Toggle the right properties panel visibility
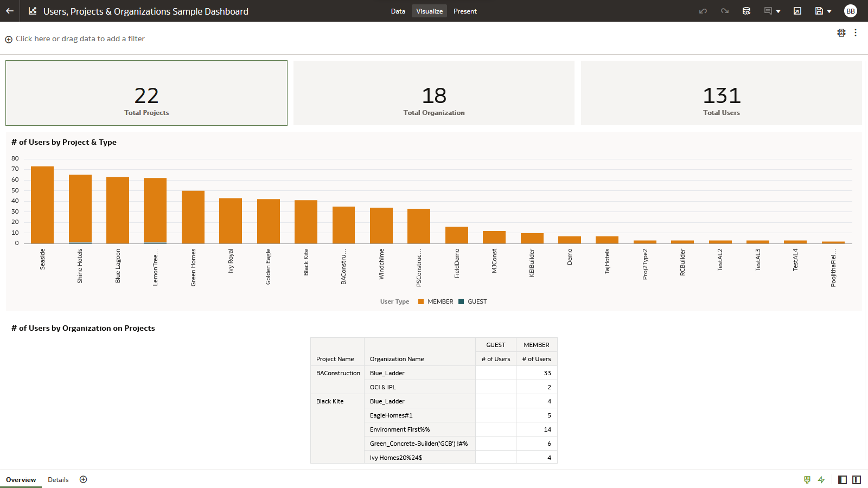868x488 pixels. (x=857, y=479)
